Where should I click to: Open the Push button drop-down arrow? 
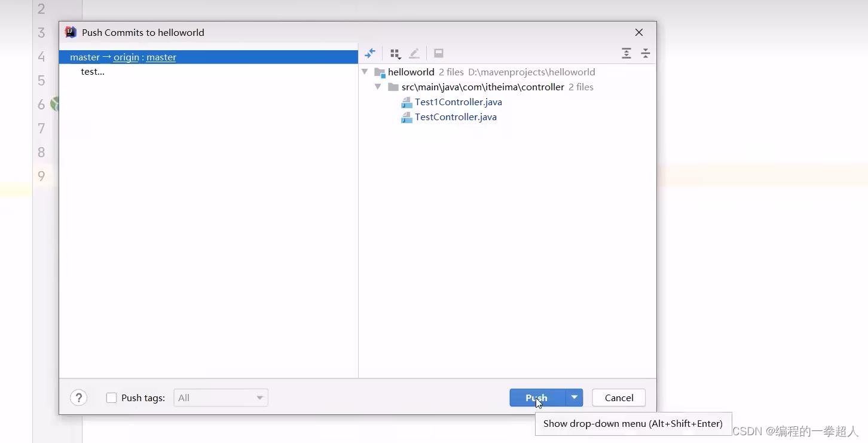574,398
